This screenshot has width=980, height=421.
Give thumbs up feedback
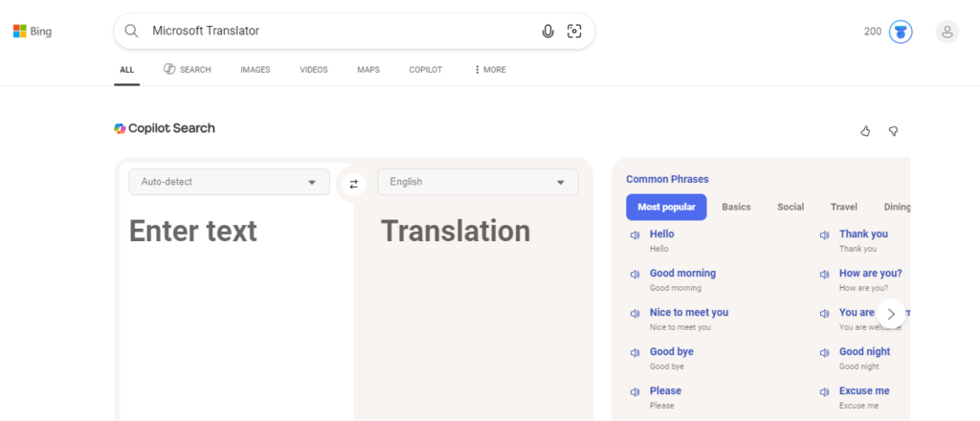865,130
